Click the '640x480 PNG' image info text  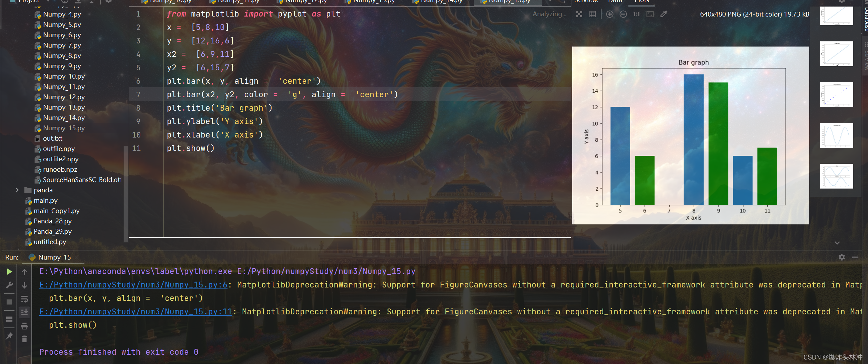point(755,14)
